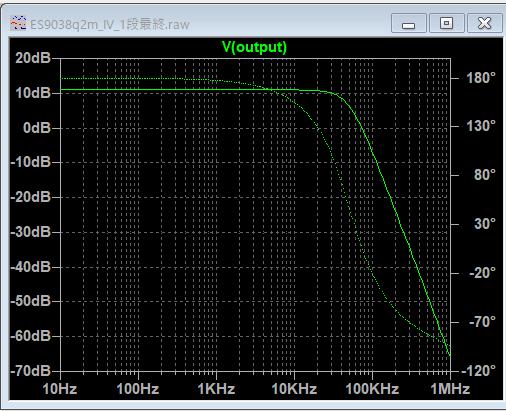Minimize the waveform window
This screenshot has width=506, height=411.
[x=408, y=23]
